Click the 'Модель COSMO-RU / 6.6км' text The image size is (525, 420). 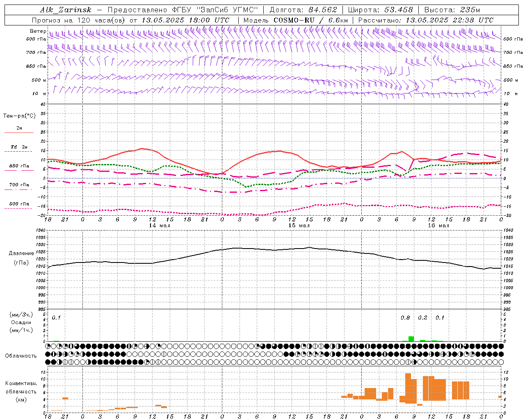pos(296,20)
